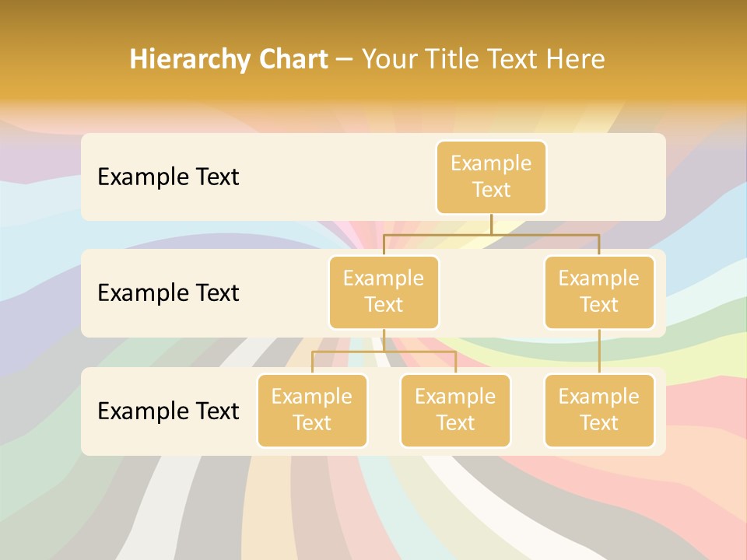Viewport: 747px width, 560px height.
Task: Click the empty cream area right of the top box
Action: click(607, 177)
